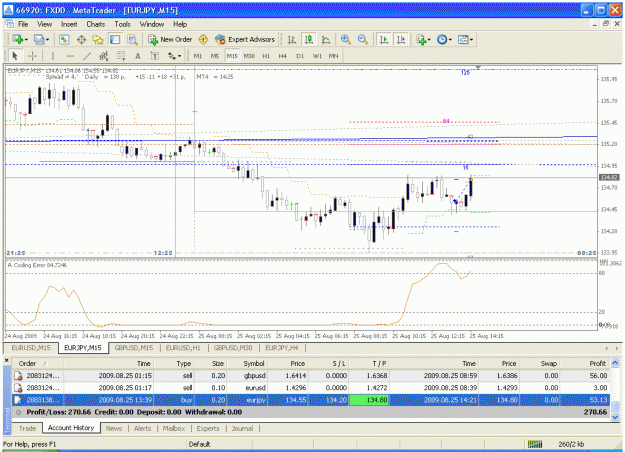This screenshot has width=625, height=452.
Task: Expand the Periods dropdown arrow
Action: pyautogui.click(x=450, y=40)
